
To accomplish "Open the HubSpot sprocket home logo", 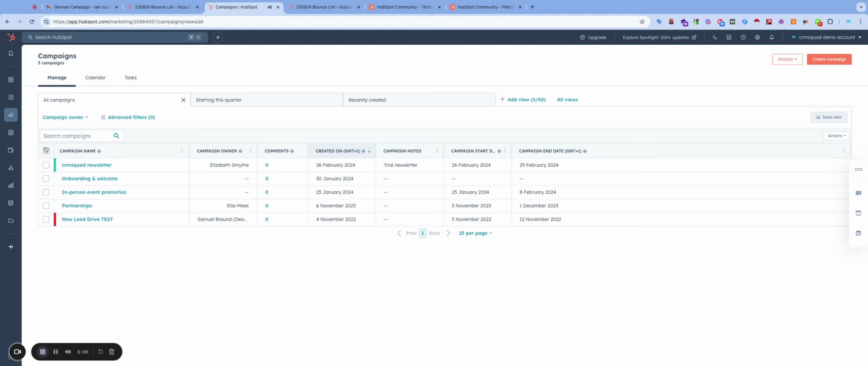I will (x=11, y=37).
